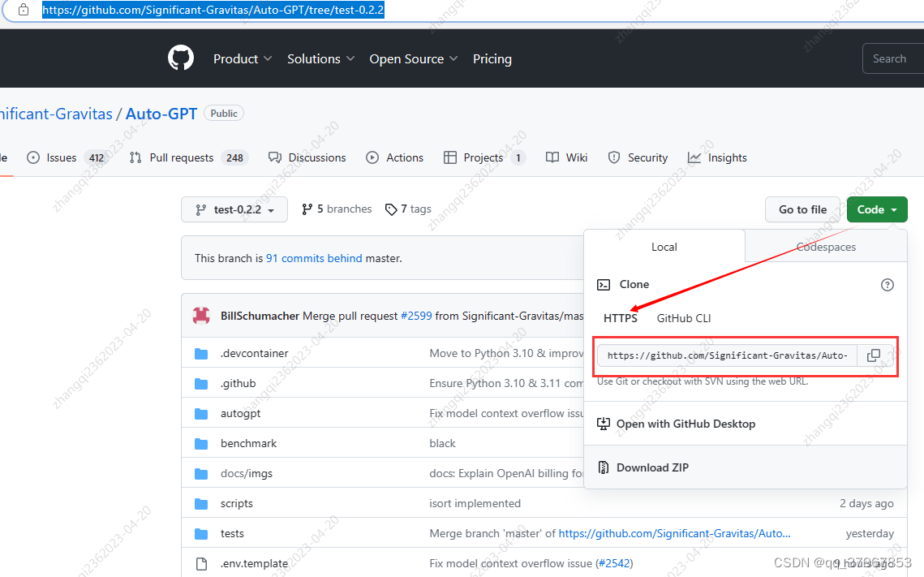
Task: Switch to the Discussions tab
Action: [x=307, y=157]
